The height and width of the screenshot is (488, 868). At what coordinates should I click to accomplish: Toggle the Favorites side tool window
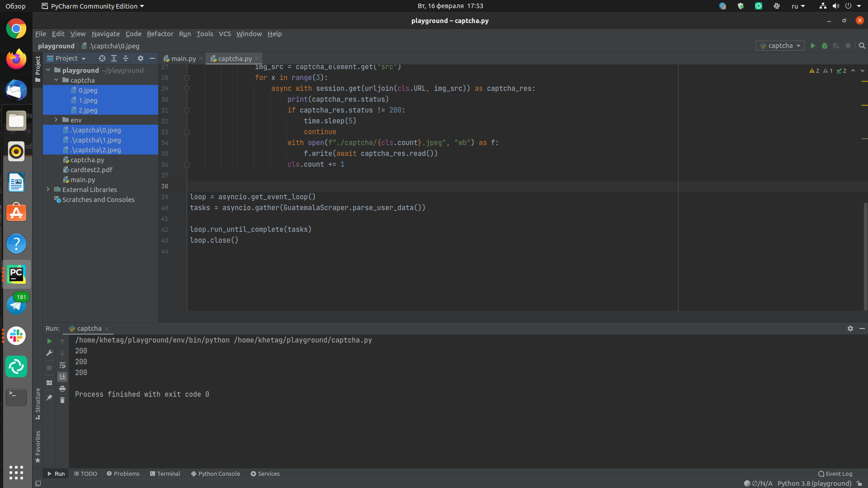(x=38, y=446)
